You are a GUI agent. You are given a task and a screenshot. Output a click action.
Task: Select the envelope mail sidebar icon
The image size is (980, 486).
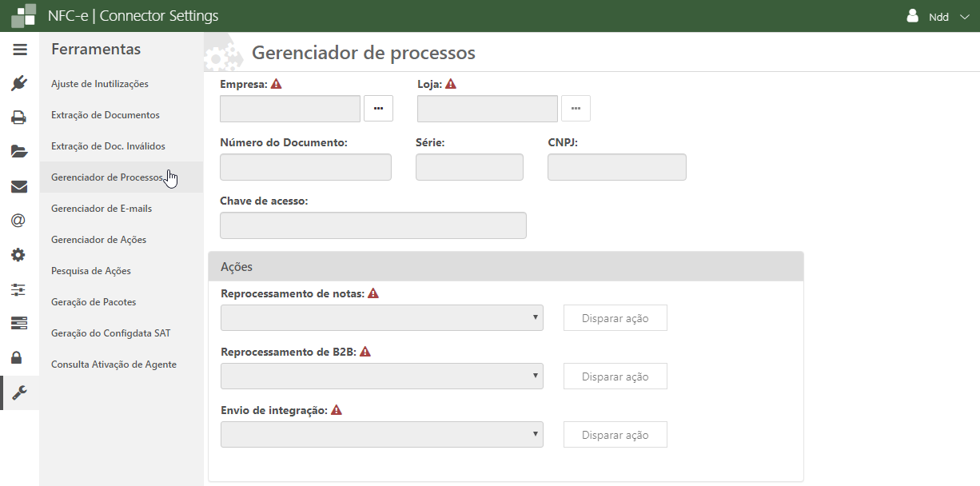[19, 186]
